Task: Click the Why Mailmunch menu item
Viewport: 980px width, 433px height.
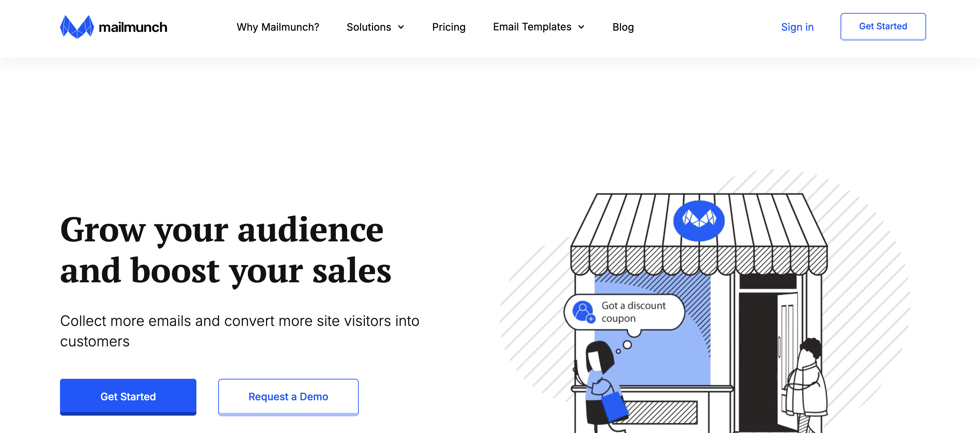Action: click(x=278, y=26)
